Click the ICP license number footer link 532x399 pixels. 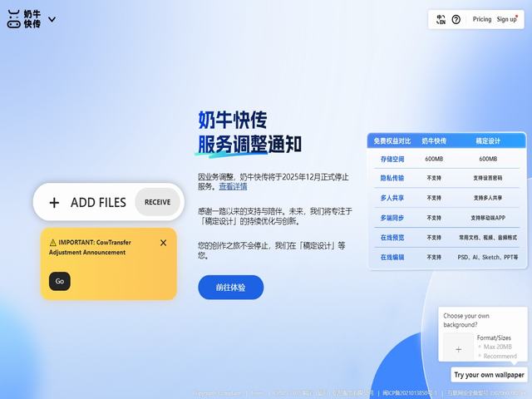click(x=410, y=393)
